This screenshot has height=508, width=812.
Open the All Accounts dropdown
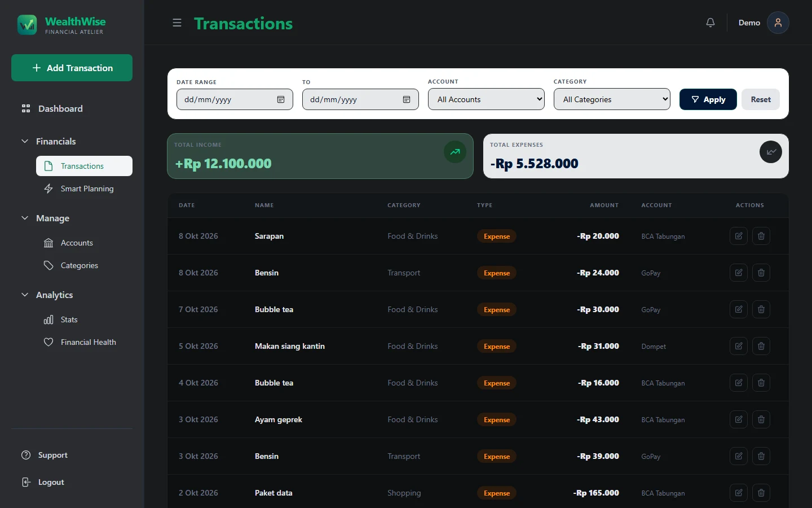[x=486, y=99]
